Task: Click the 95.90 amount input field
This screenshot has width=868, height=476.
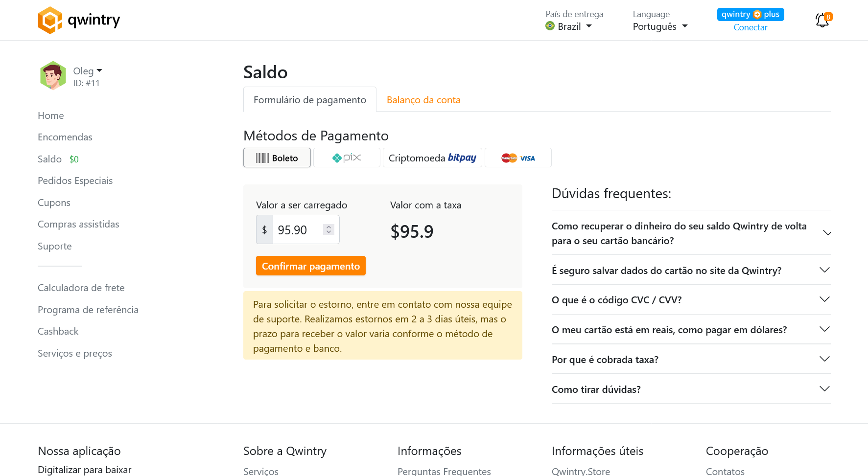Action: coord(299,229)
